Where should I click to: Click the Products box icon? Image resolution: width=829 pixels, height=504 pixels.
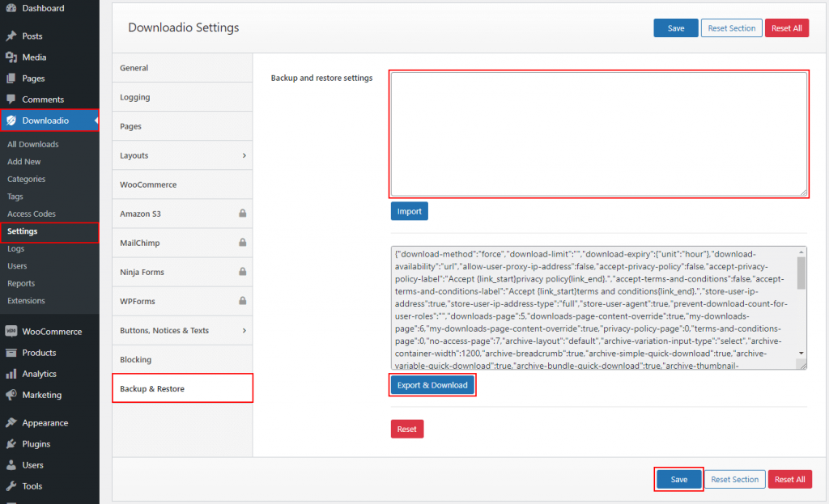click(11, 353)
